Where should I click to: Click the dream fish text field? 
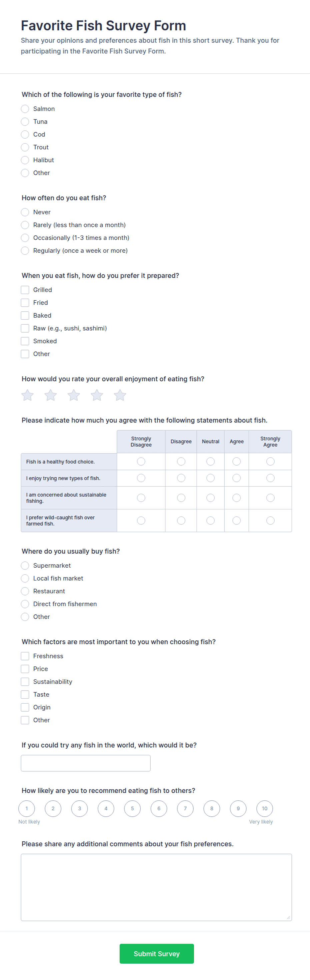86,763
